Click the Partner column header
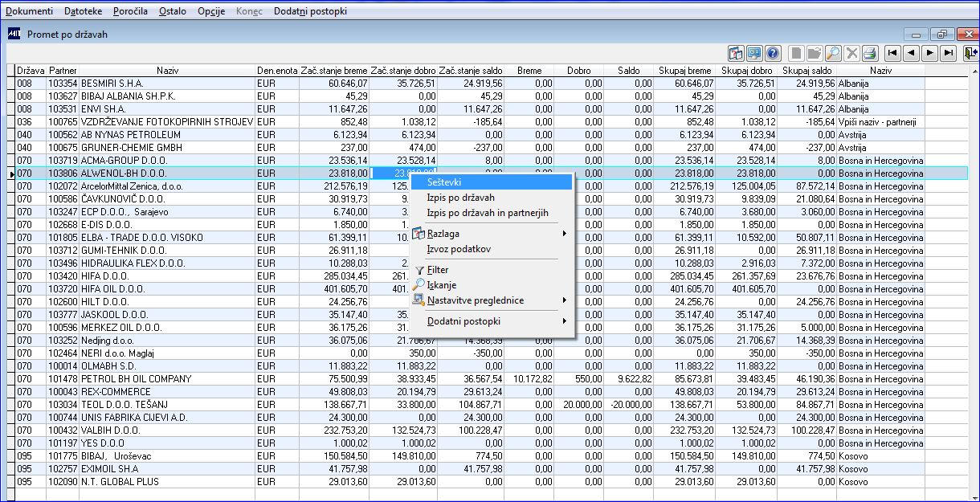Image resolution: width=980 pixels, height=502 pixels. pyautogui.click(x=63, y=71)
